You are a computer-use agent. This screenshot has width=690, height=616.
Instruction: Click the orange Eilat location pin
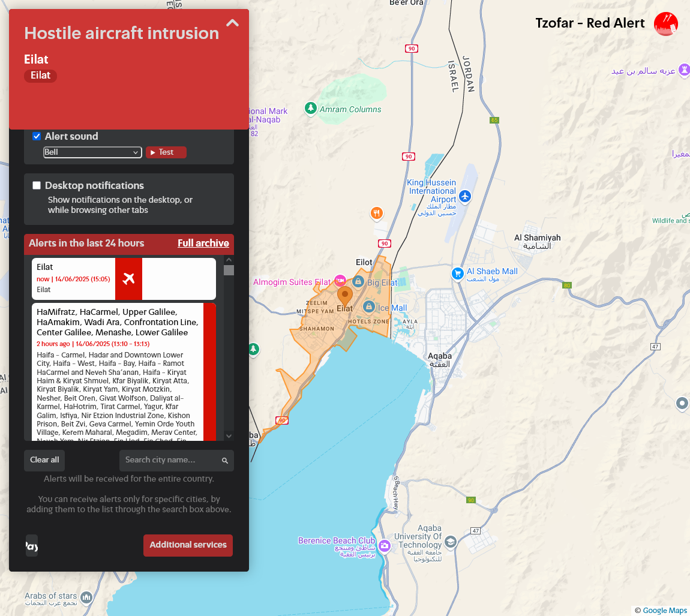[x=345, y=296]
